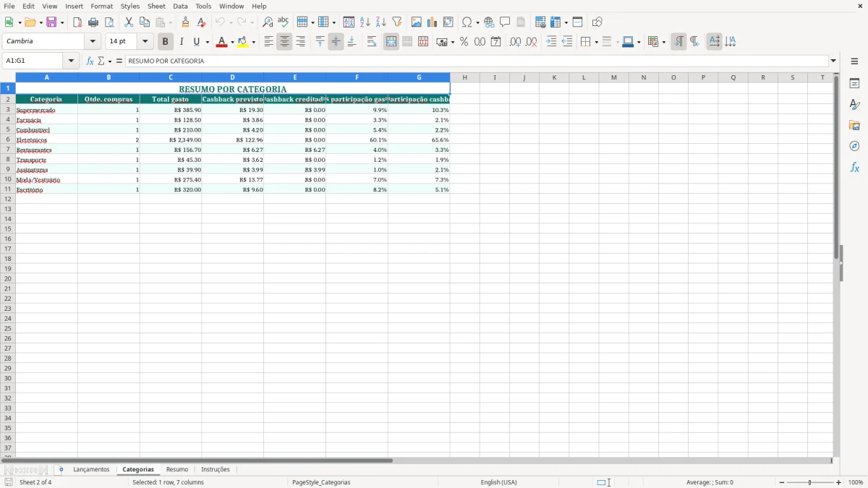Open the sidebar Properties deck
This screenshot has height=488, width=868.
pos(854,84)
